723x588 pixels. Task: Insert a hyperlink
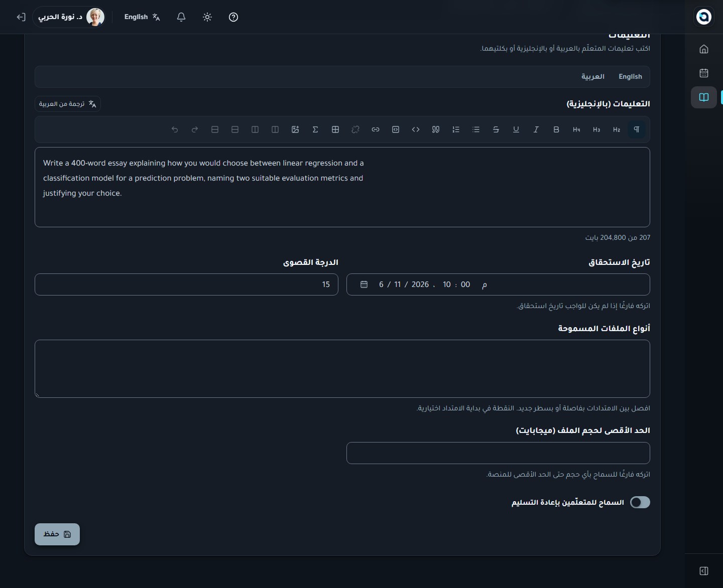point(376,129)
